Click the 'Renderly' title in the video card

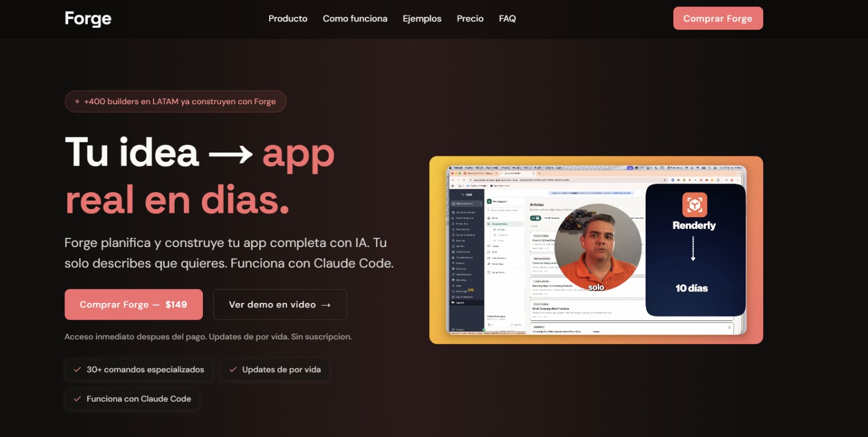tap(694, 225)
